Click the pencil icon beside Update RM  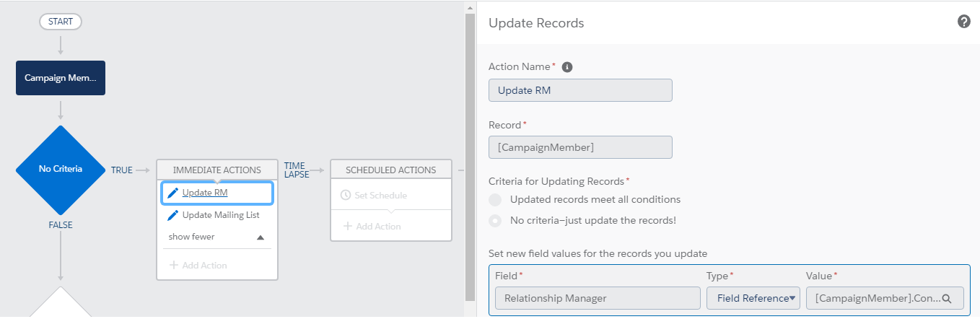point(172,193)
